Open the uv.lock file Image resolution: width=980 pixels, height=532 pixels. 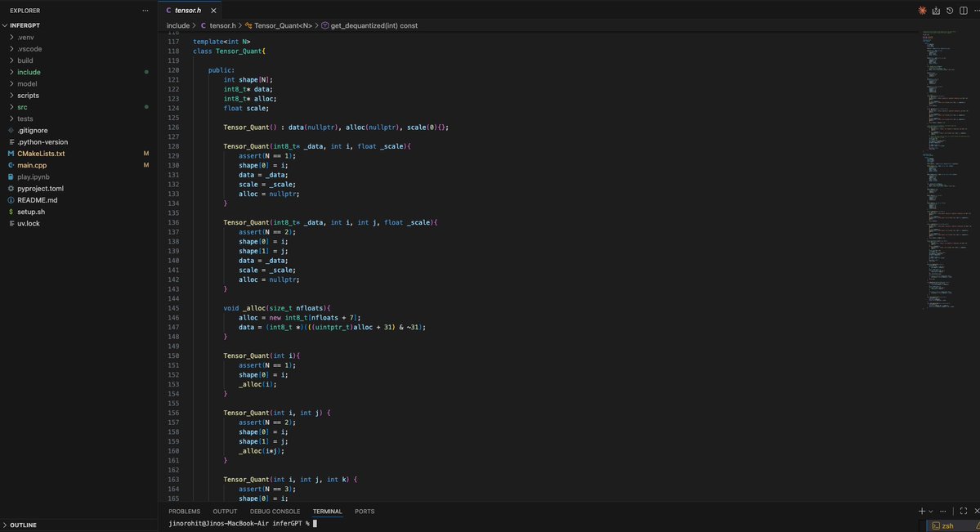coord(28,224)
